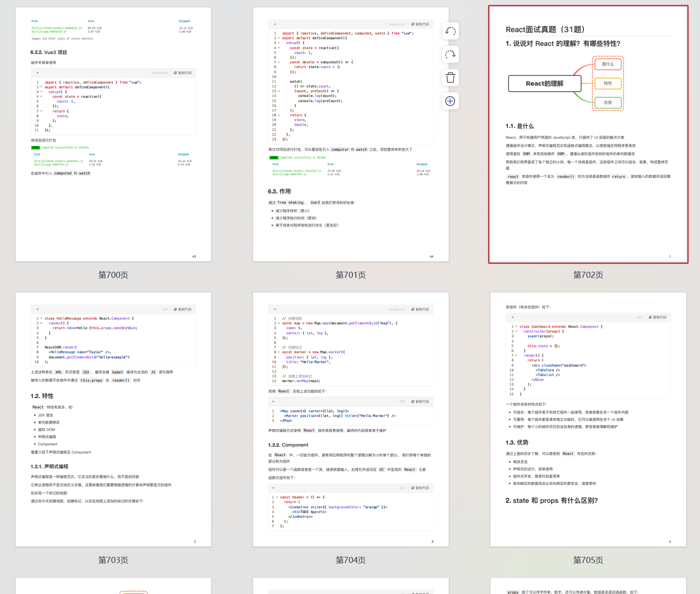
Task: Insert a page using the plus icon
Action: click(450, 101)
